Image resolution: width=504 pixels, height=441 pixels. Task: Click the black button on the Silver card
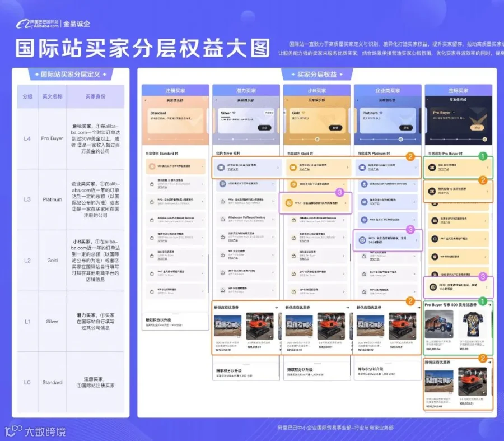pos(264,128)
